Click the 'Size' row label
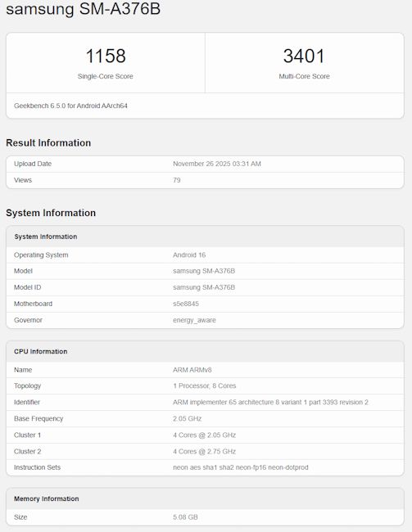Viewport: 412px width, 532px height. (x=20, y=517)
